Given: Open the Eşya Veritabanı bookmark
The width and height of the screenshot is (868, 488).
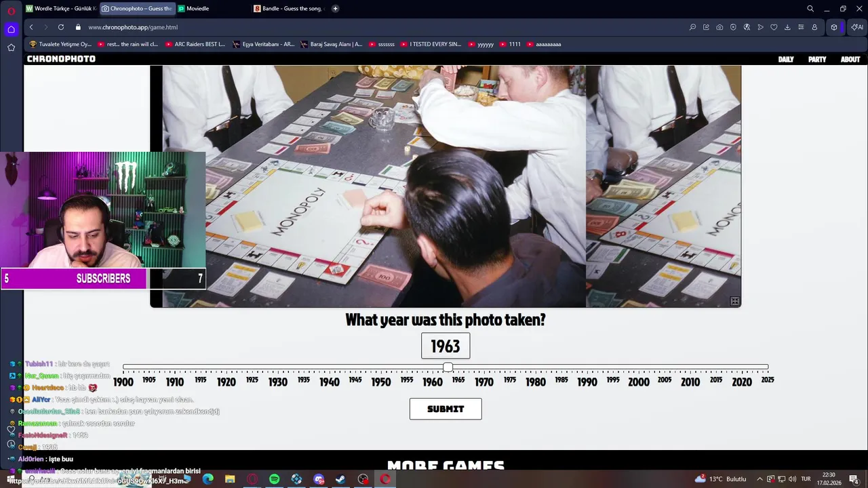Looking at the screenshot, I should (x=263, y=44).
